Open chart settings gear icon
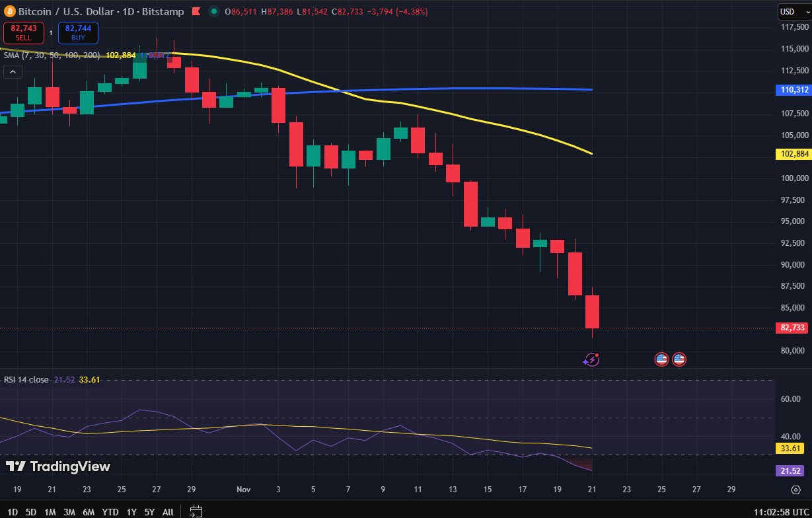Screen dimensions: 812x518 [795, 490]
